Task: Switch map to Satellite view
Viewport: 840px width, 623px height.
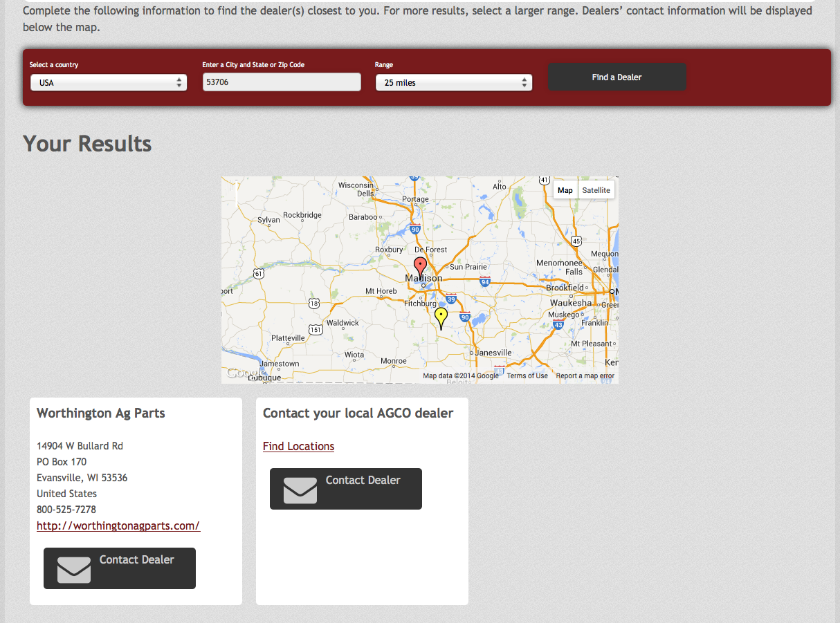Action: pyautogui.click(x=596, y=190)
